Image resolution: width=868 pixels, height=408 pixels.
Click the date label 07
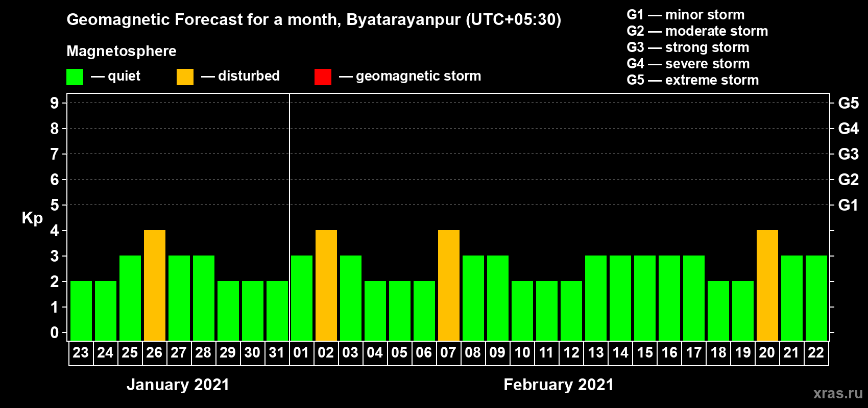pos(448,352)
